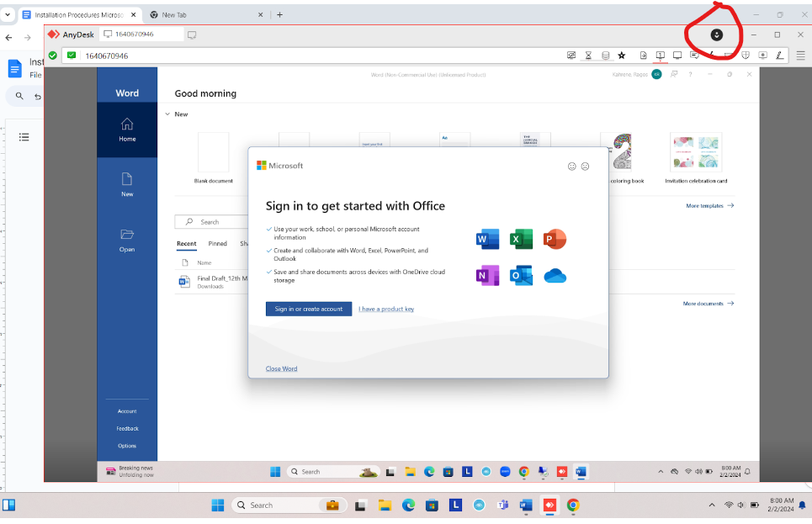This screenshot has height=524, width=812.
Task: Expand the remote system tray hidden icons
Action: click(x=661, y=472)
